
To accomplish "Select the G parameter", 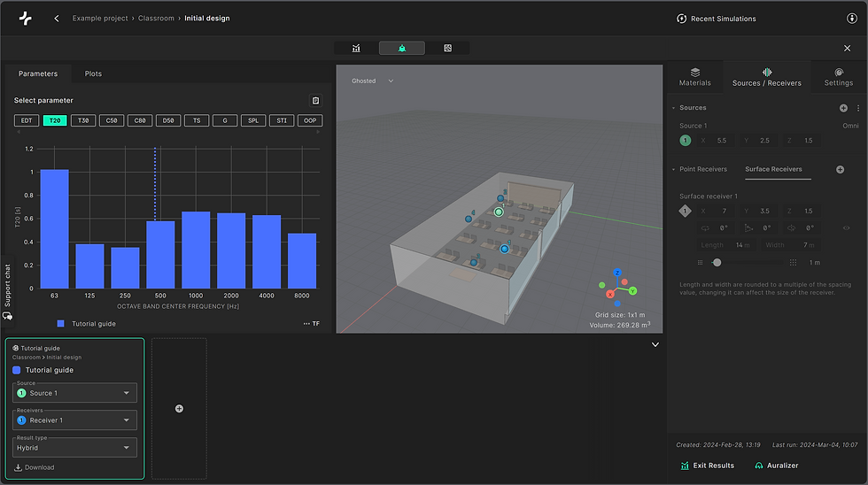I will 225,120.
